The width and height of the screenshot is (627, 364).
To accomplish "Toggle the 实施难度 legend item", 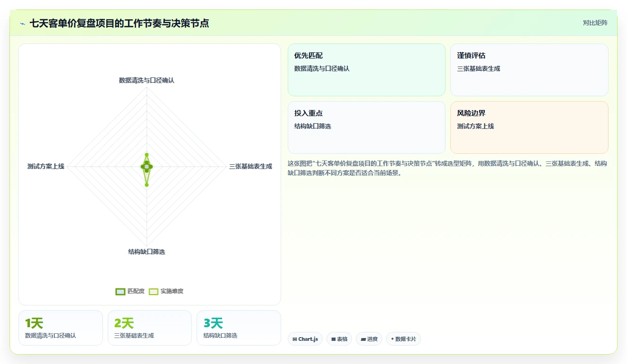I will (x=166, y=291).
